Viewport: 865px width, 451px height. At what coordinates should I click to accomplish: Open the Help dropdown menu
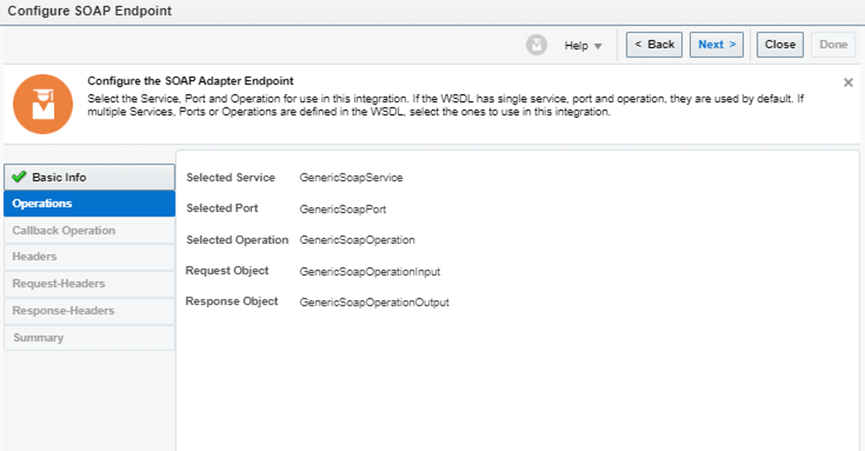point(583,46)
